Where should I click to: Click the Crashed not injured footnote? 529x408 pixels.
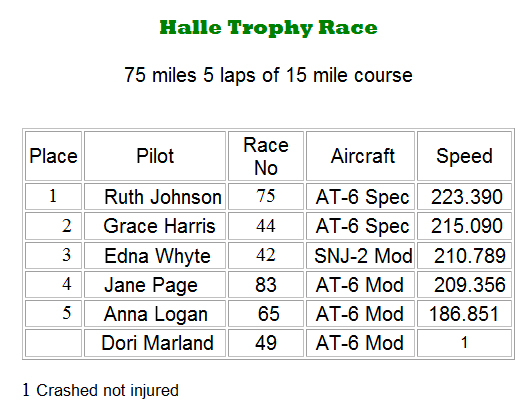coord(101,390)
